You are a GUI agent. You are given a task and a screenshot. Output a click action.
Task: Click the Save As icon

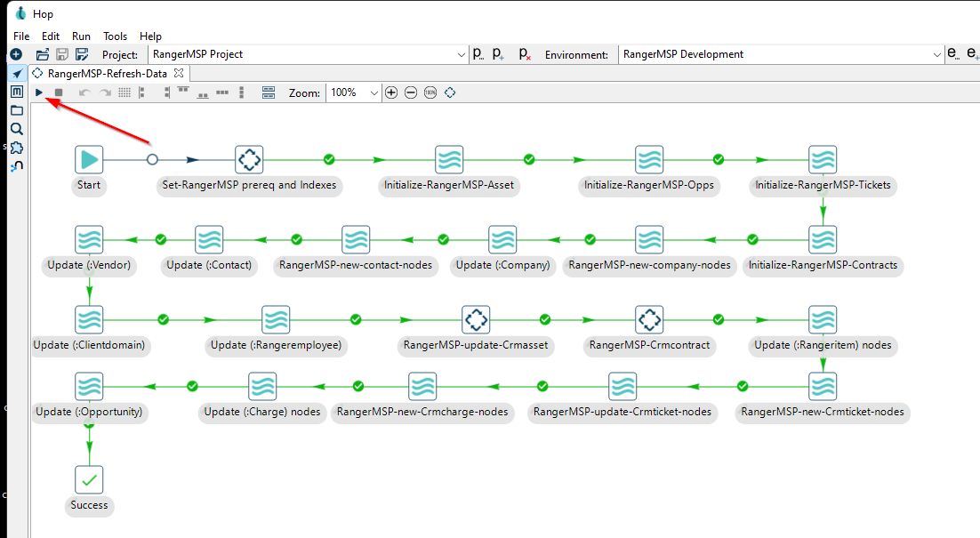point(82,54)
